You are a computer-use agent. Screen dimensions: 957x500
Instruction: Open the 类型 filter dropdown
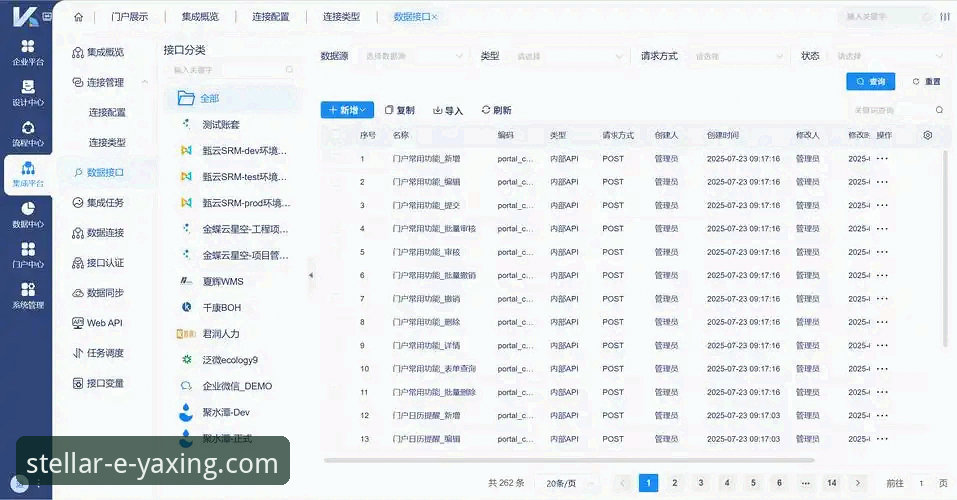tap(568, 56)
